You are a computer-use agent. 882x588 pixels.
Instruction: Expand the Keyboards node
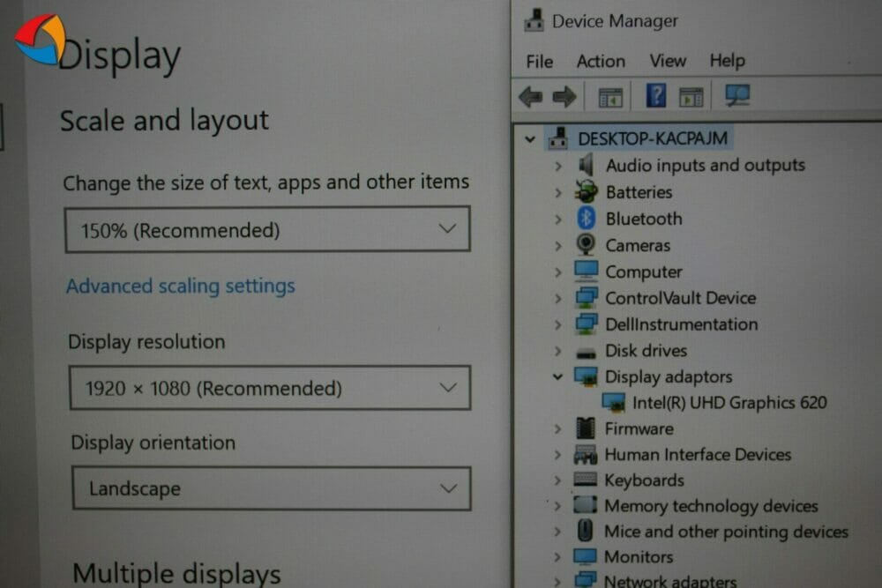(x=557, y=480)
